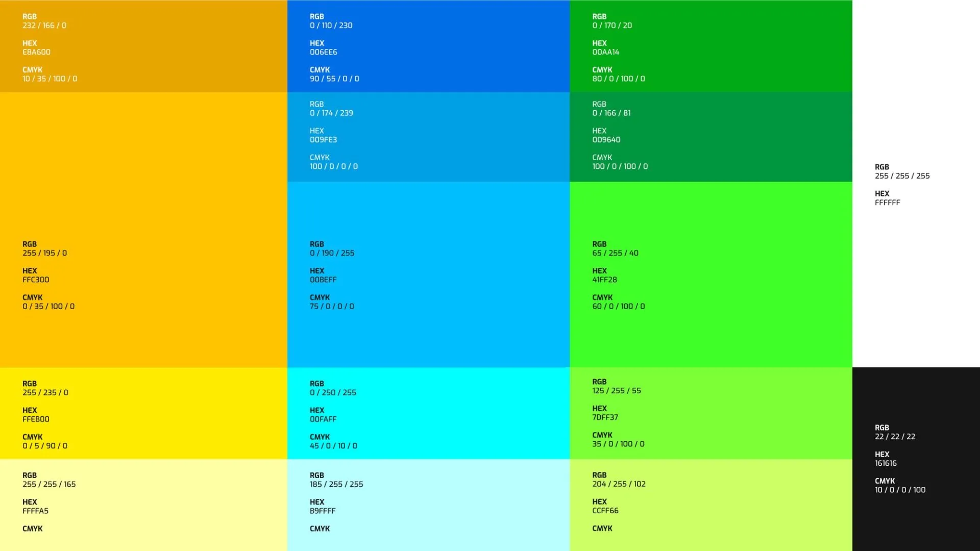Click RGB value 0 / 174 / 239
This screenshot has width=980, height=551.
(x=331, y=113)
